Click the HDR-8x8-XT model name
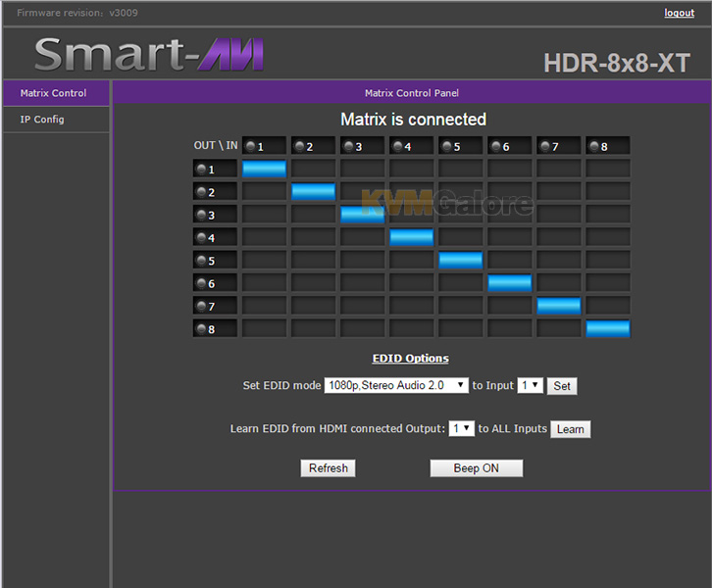The width and height of the screenshot is (712, 588). [x=617, y=63]
